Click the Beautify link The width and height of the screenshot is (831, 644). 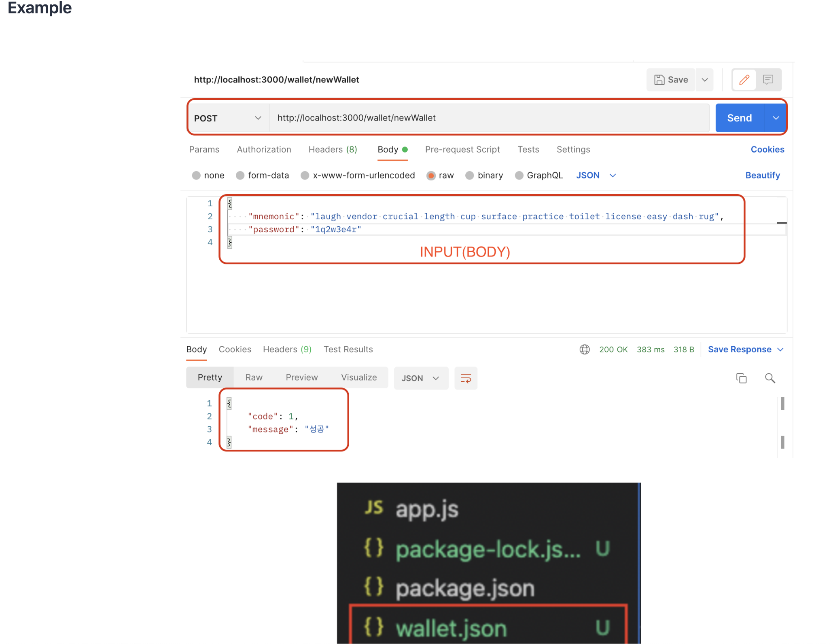tap(762, 176)
